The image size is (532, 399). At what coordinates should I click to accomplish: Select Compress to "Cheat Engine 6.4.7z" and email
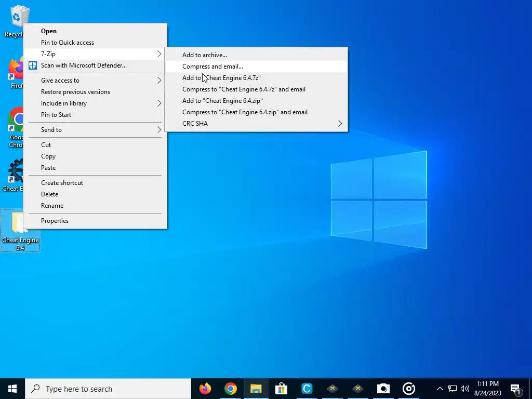pyautogui.click(x=256, y=89)
